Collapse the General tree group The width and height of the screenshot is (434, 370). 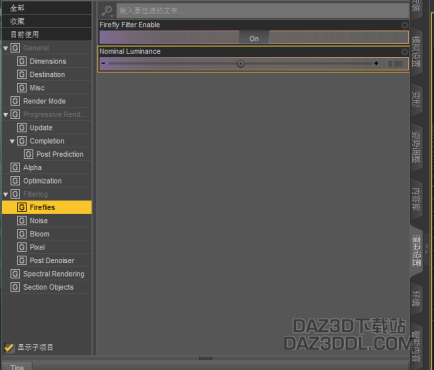[6, 48]
